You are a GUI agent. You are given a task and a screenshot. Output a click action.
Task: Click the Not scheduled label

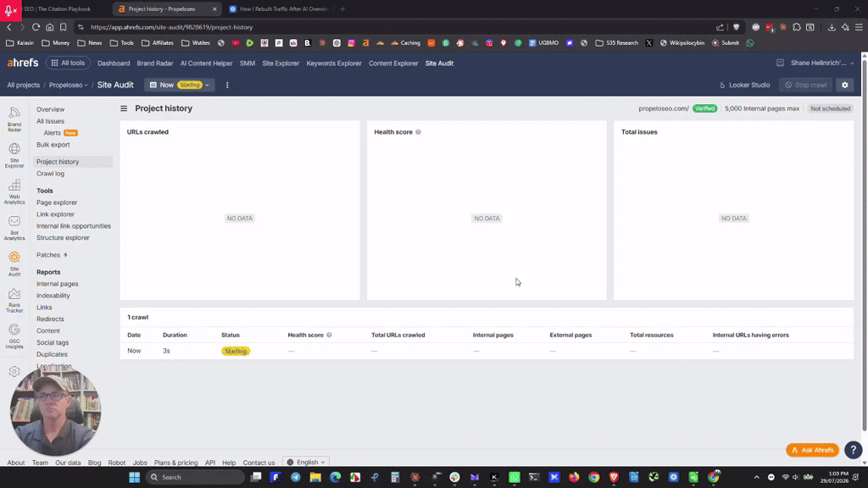tap(830, 108)
